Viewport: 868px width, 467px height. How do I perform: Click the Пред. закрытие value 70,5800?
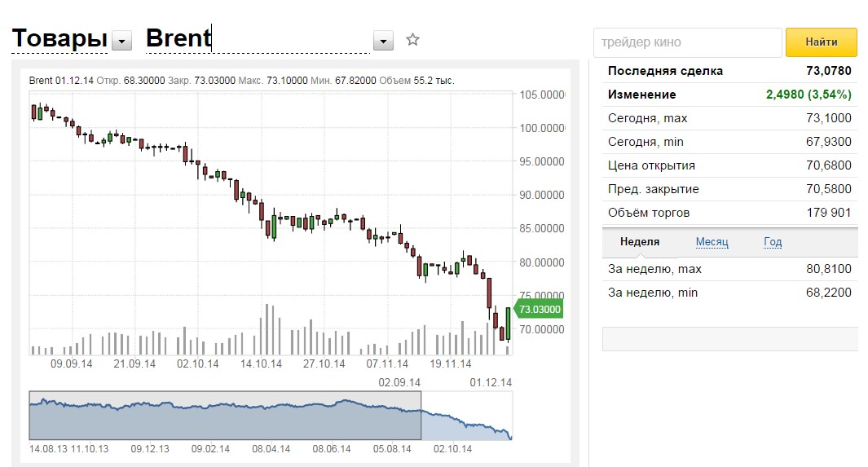click(829, 189)
